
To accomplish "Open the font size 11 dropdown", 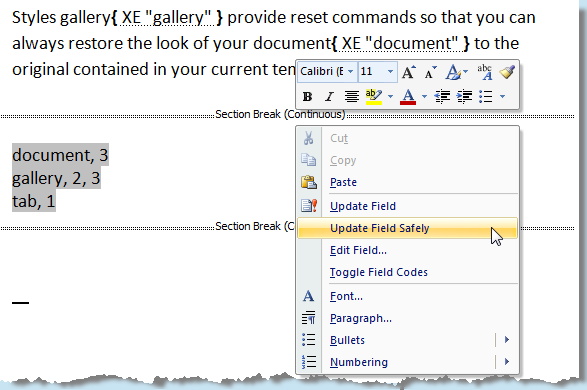I will 390,71.
